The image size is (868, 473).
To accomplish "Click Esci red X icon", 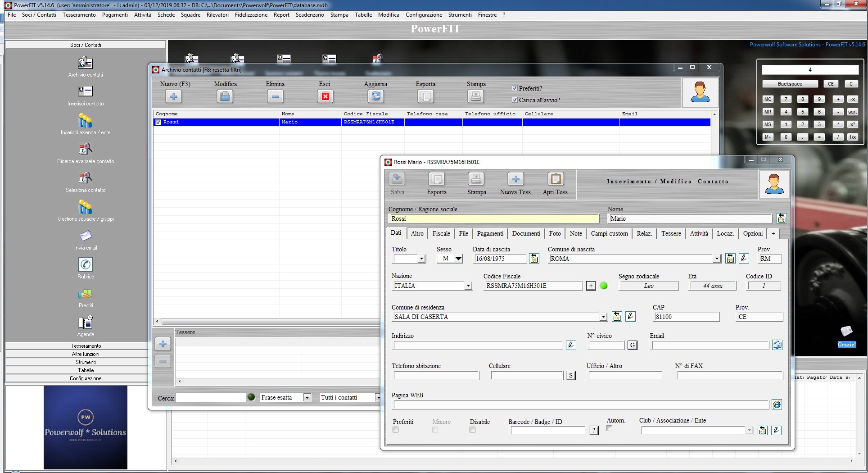I will coord(325,96).
